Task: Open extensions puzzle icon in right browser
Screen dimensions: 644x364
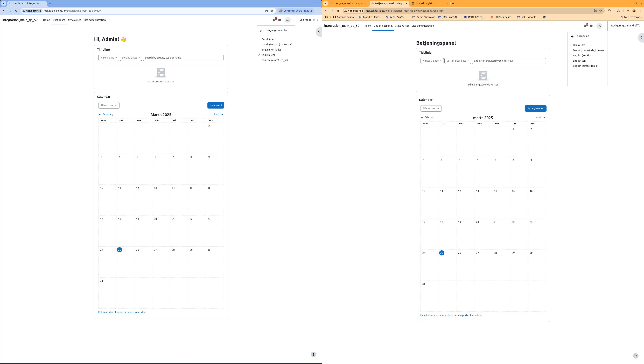Action: point(609,11)
